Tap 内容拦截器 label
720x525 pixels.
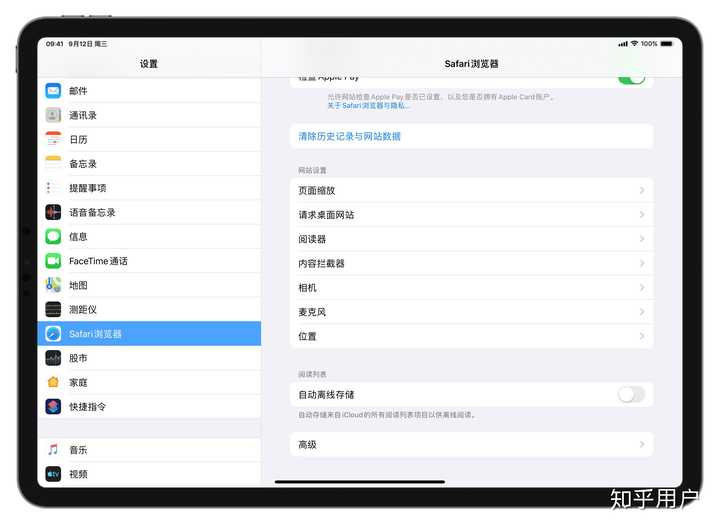[321, 263]
